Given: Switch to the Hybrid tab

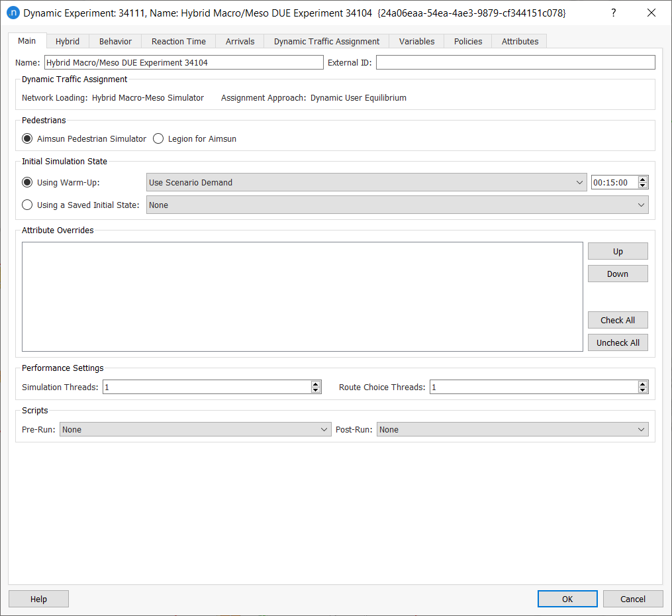Looking at the screenshot, I should (68, 41).
